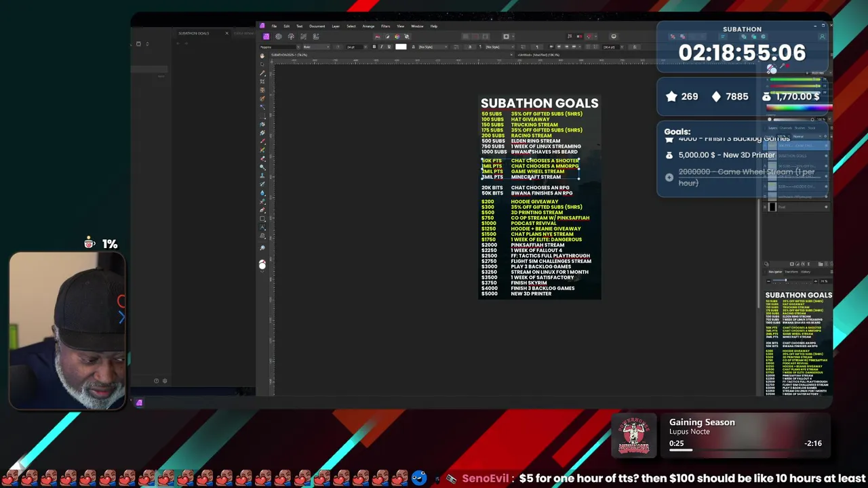Click the color selector circles below tools
Screen dimensions: 868x488
pyautogui.click(x=262, y=263)
